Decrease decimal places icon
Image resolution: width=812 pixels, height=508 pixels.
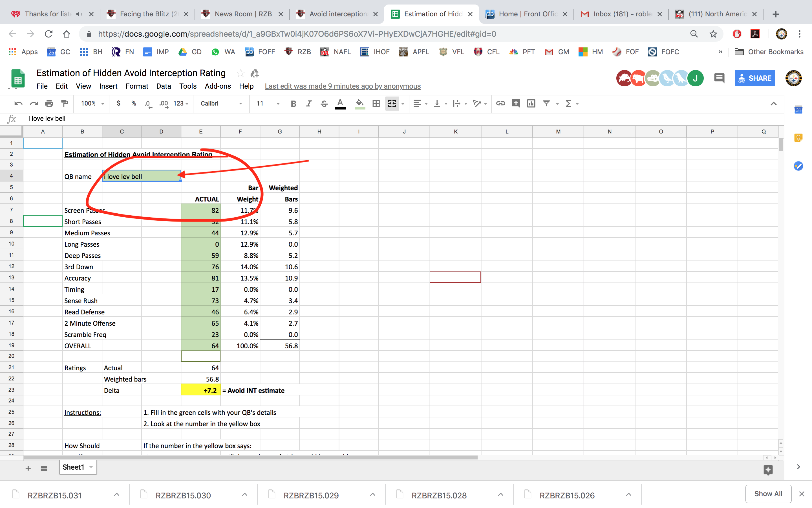pos(148,104)
